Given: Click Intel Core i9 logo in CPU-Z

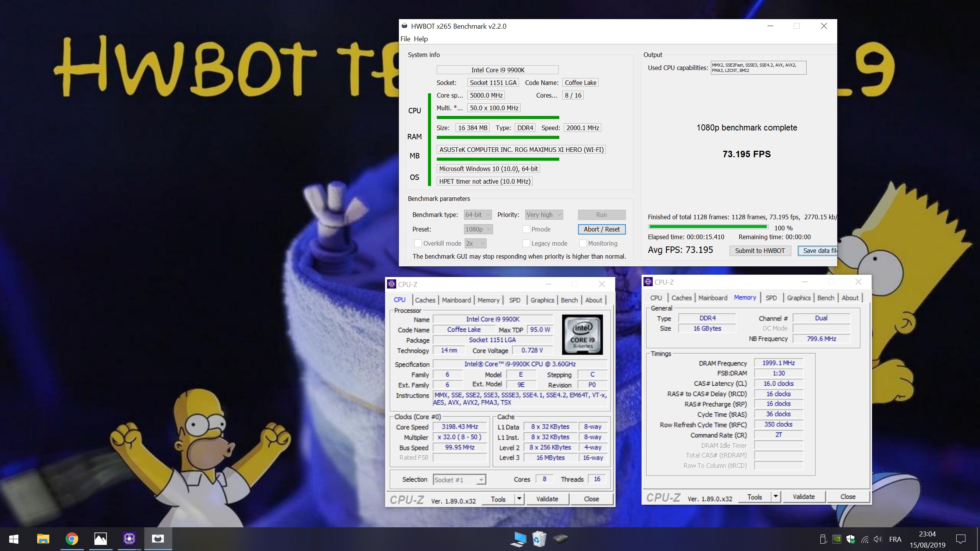Looking at the screenshot, I should [582, 334].
